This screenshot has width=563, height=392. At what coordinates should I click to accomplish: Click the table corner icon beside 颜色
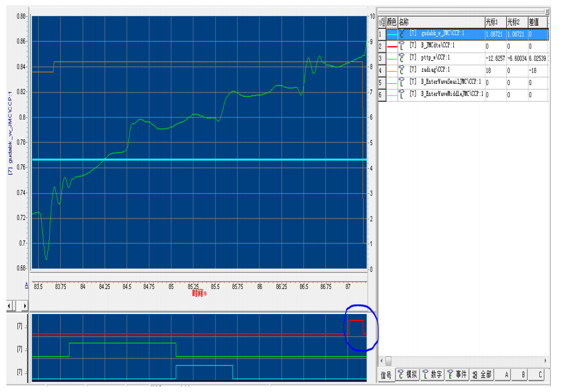pyautogui.click(x=382, y=23)
